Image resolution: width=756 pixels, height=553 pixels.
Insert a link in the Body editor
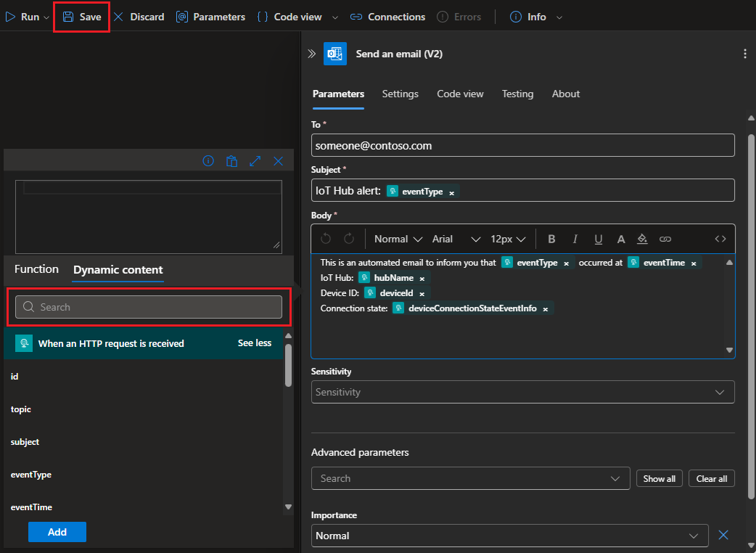[665, 239]
